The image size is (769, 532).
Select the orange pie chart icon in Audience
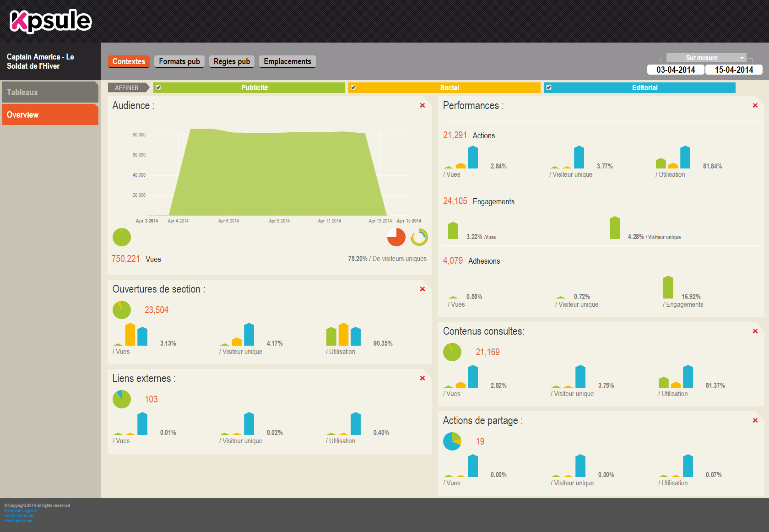(x=396, y=237)
